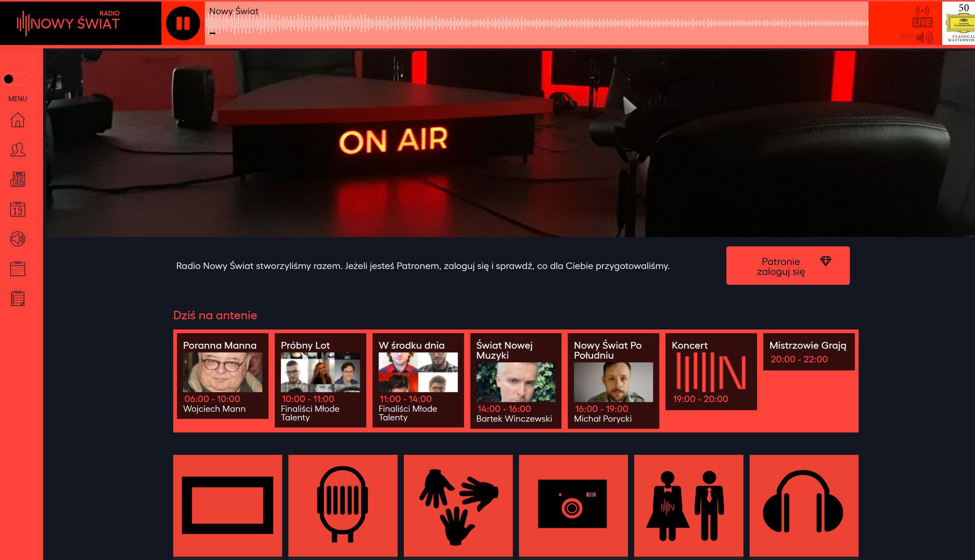Open the calendar 19 icon in sidebar
Image resolution: width=975 pixels, height=560 pixels.
(x=18, y=209)
